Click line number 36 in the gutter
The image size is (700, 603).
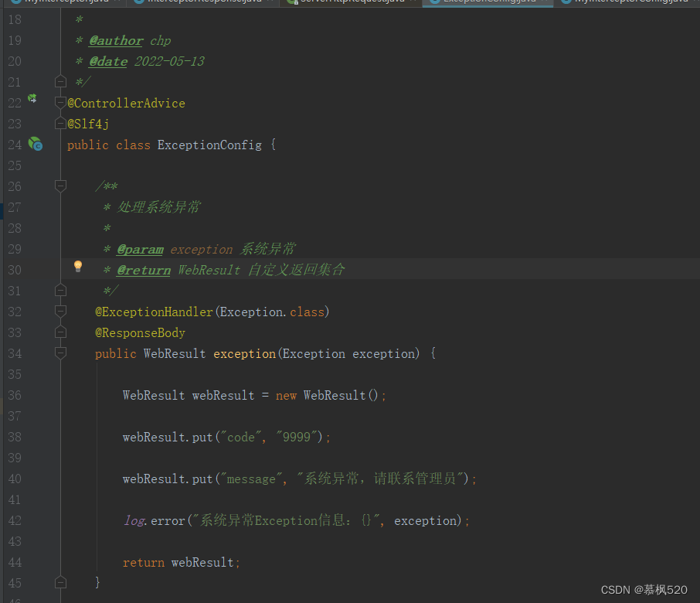[x=15, y=395]
